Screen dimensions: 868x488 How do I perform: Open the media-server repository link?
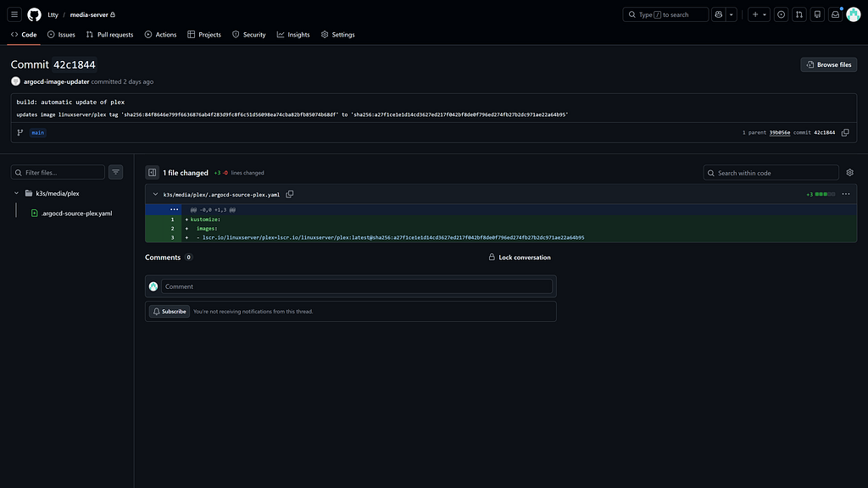(x=89, y=15)
